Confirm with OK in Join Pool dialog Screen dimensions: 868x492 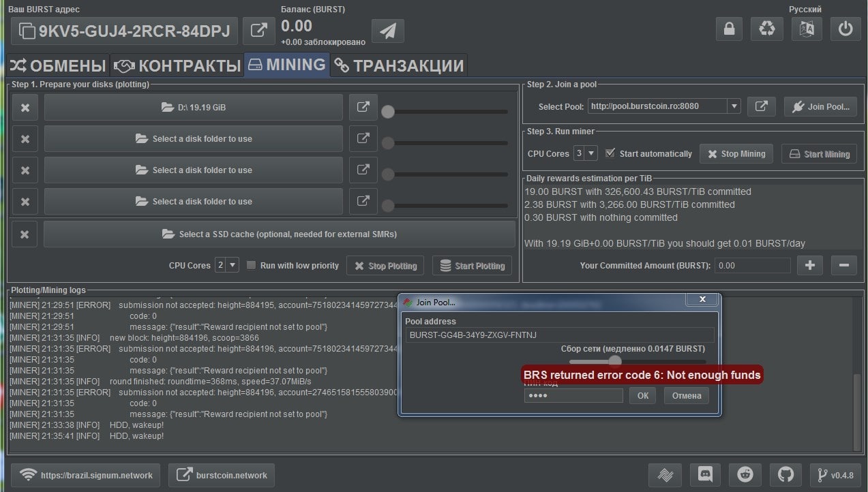pyautogui.click(x=643, y=395)
